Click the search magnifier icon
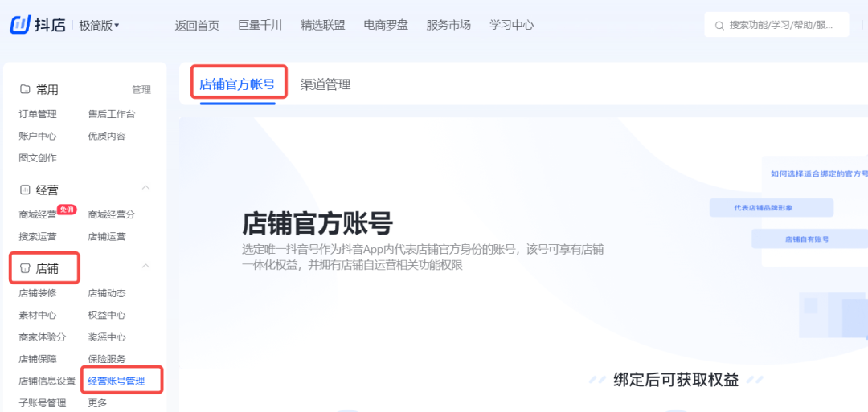 point(719,26)
